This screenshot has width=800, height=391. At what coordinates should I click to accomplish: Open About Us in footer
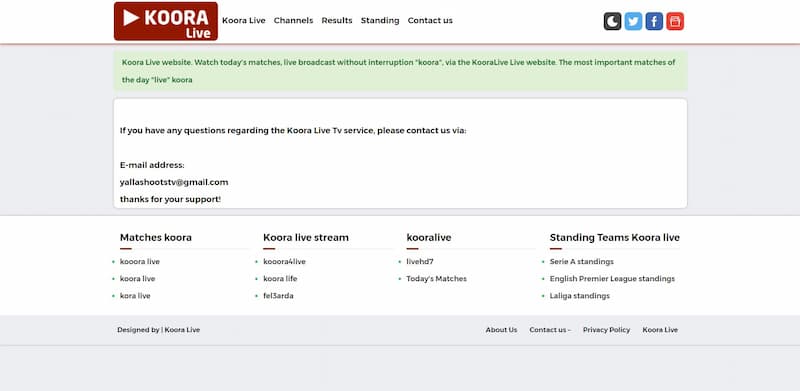(x=501, y=330)
